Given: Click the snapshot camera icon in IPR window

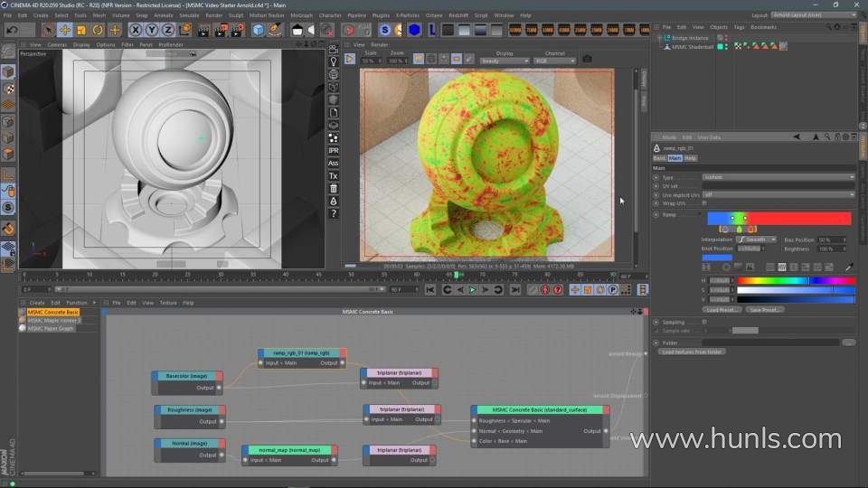Looking at the screenshot, I should 587,60.
